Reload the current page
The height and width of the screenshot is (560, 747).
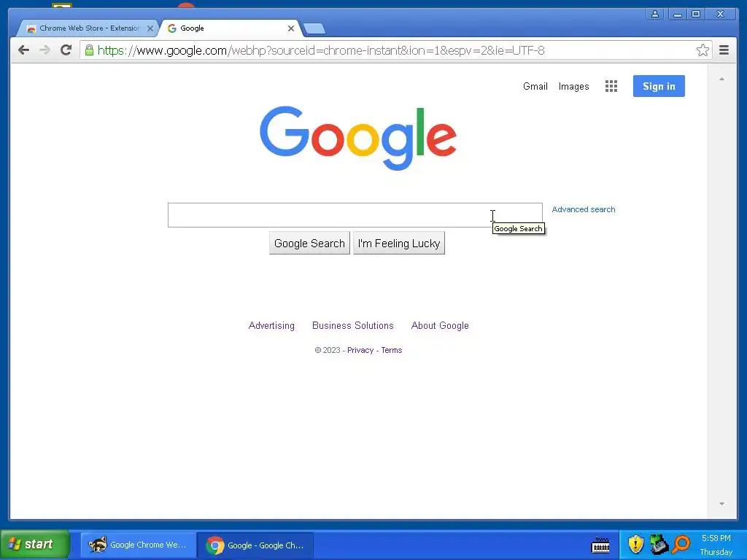click(66, 50)
